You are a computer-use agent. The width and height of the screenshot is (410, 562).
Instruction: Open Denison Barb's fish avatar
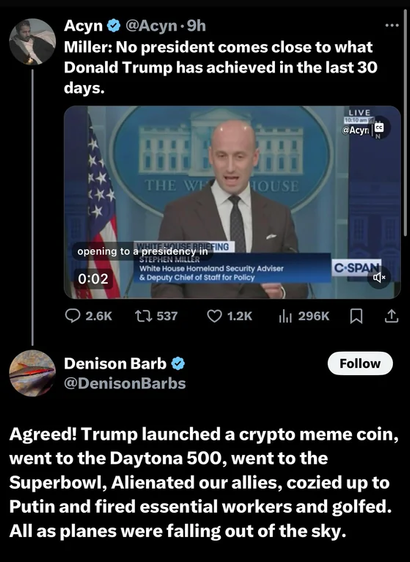[x=32, y=373]
